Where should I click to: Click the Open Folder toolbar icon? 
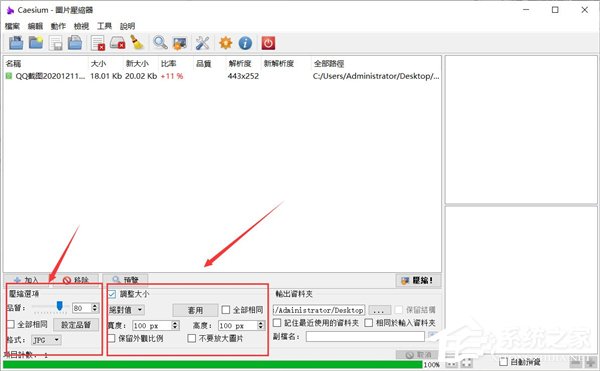point(36,43)
